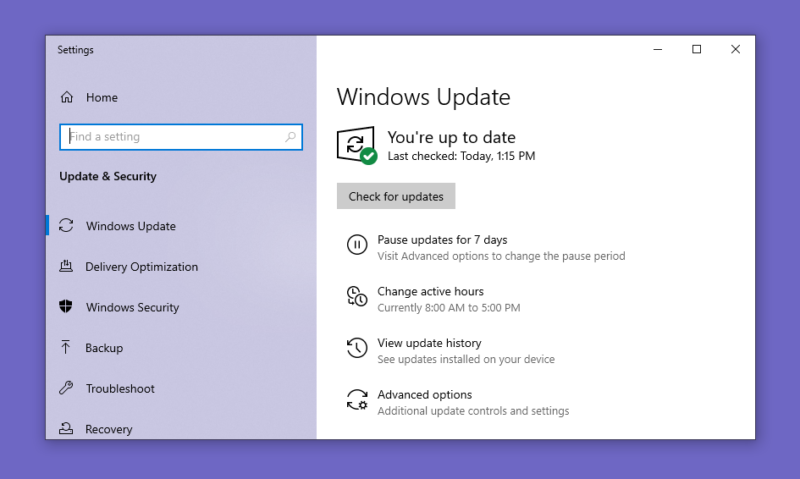Click the Settings window title

coord(76,50)
